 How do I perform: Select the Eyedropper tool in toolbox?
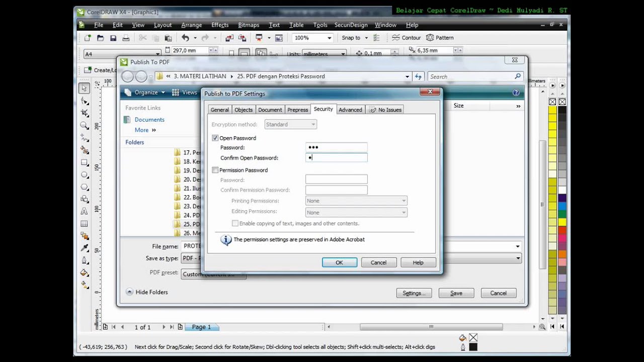click(85, 248)
